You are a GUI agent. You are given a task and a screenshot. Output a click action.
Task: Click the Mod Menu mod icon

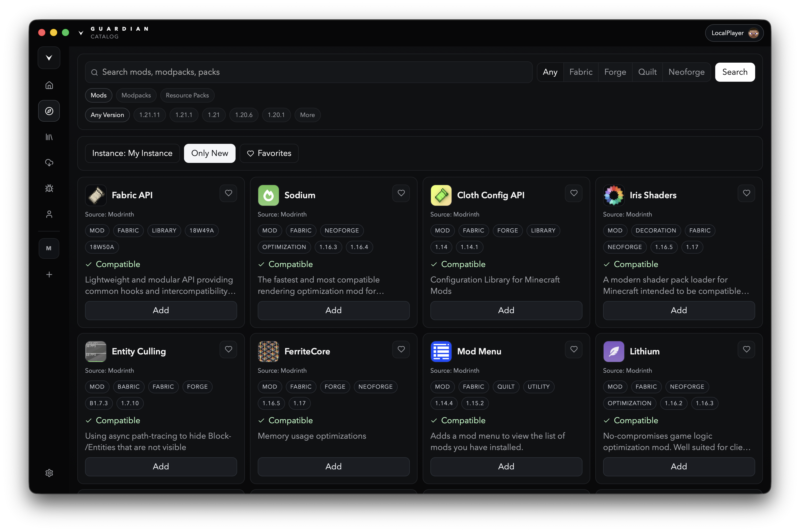coord(441,352)
